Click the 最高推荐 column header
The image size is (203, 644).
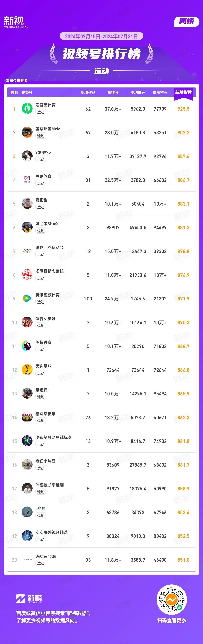[x=160, y=93]
